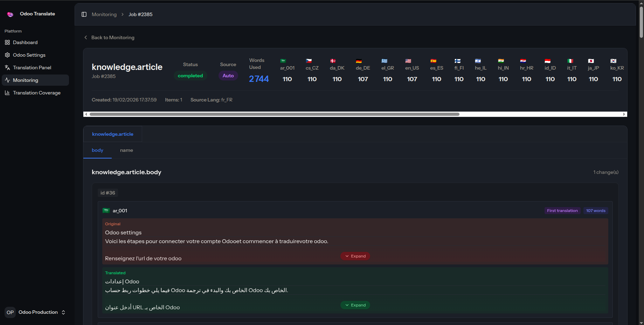Click the horizontal scrollbar right arrow

(624, 114)
